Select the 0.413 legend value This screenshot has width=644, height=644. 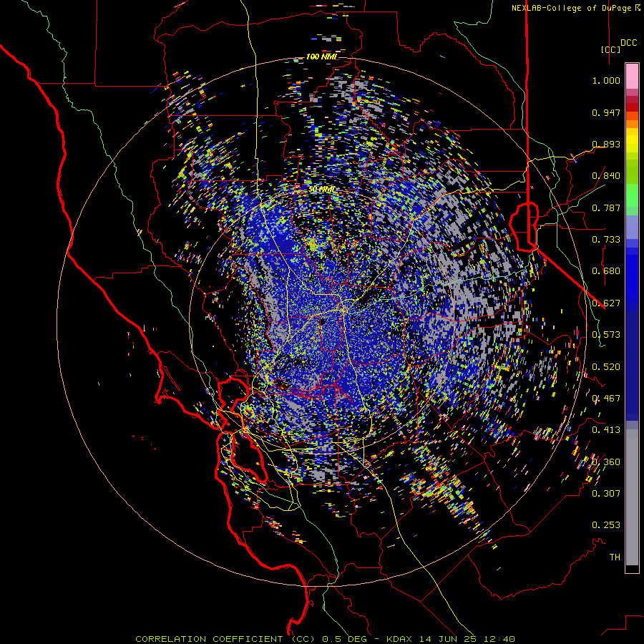coord(606,430)
